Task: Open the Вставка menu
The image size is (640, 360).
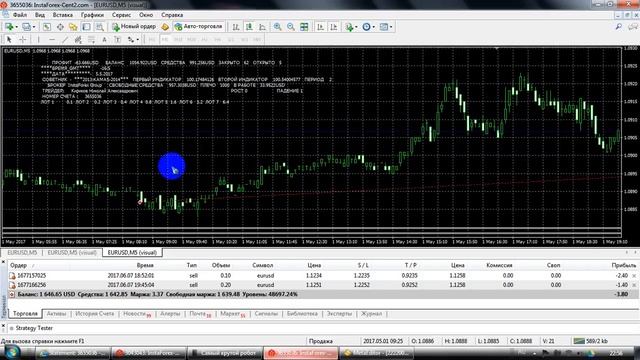Action: (x=62, y=15)
